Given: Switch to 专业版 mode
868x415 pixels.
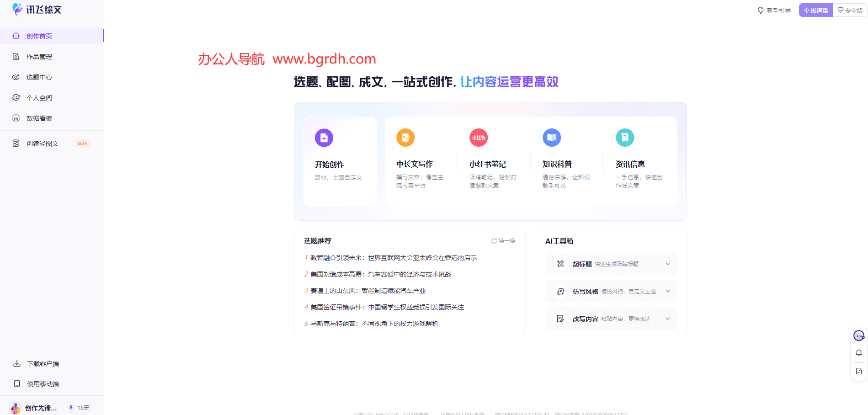Looking at the screenshot, I should tap(850, 10).
